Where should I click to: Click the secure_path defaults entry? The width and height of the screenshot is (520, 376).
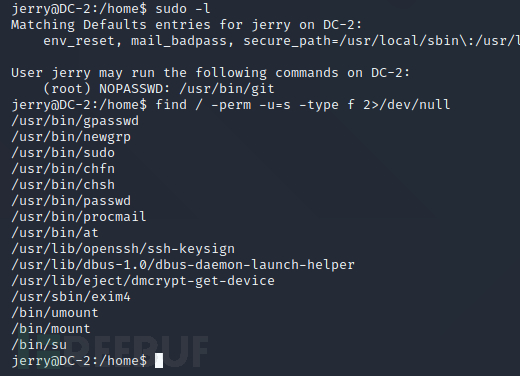pos(381,41)
